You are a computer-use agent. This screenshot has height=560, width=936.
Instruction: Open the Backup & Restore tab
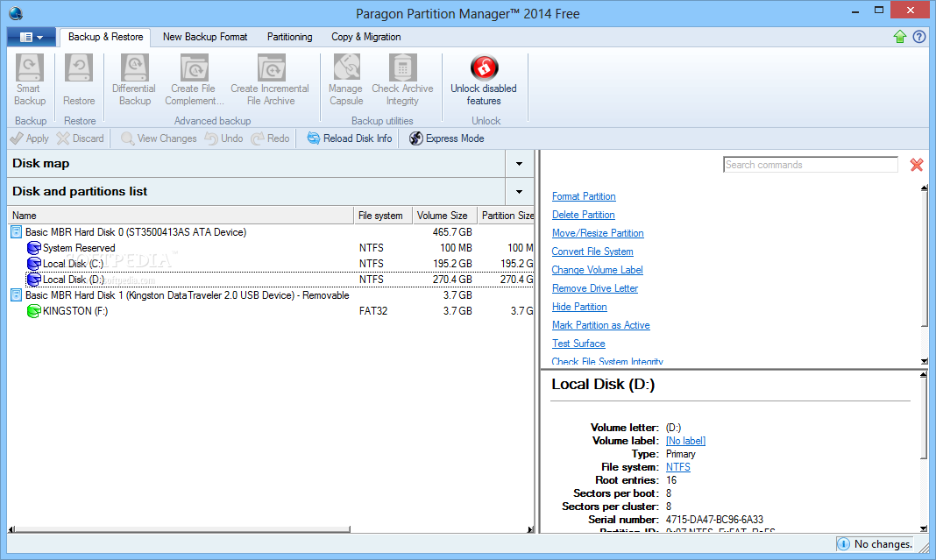106,37
